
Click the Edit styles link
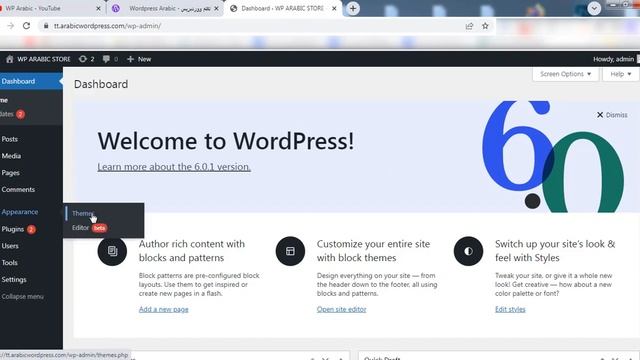click(510, 309)
